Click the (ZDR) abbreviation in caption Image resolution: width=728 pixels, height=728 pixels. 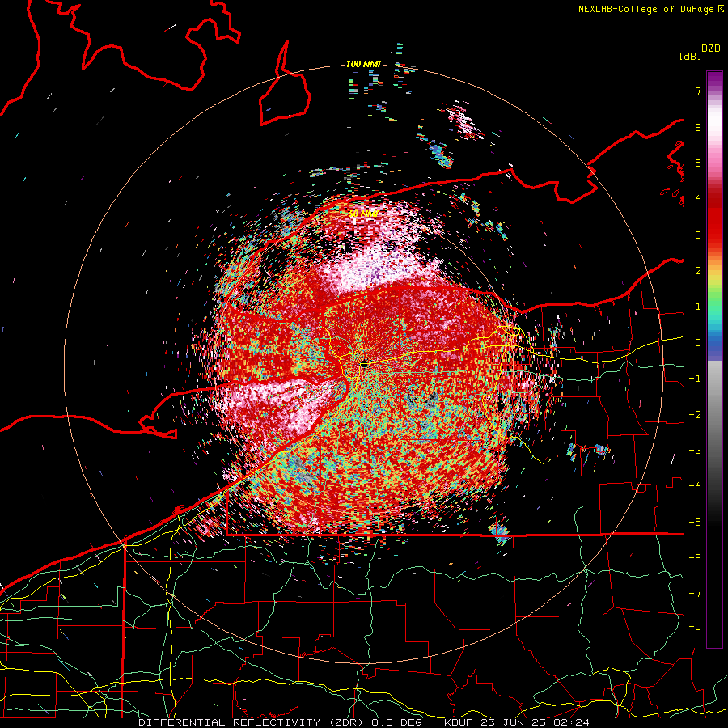(346, 722)
